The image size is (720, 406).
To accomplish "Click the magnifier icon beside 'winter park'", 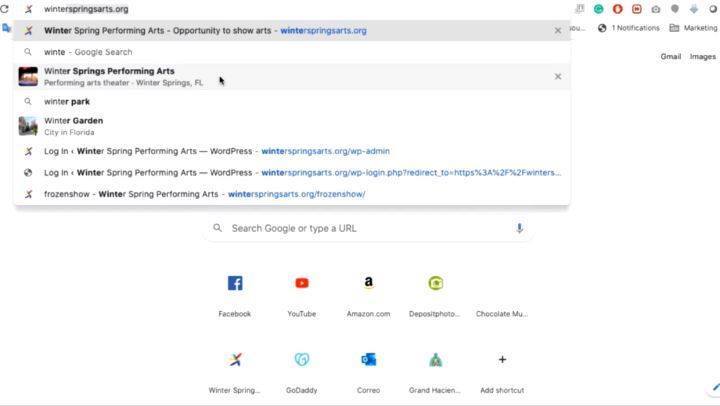I will click(28, 102).
